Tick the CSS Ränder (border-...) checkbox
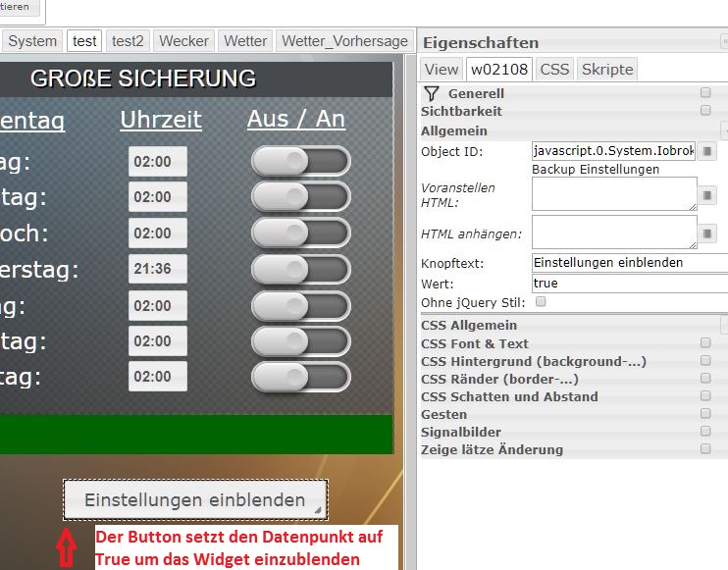728x570 pixels. pos(705,379)
